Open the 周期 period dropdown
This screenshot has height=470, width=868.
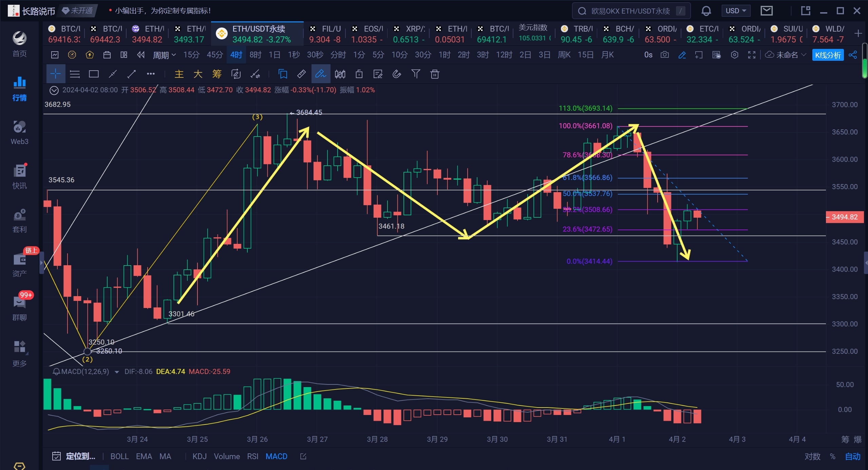coord(164,55)
